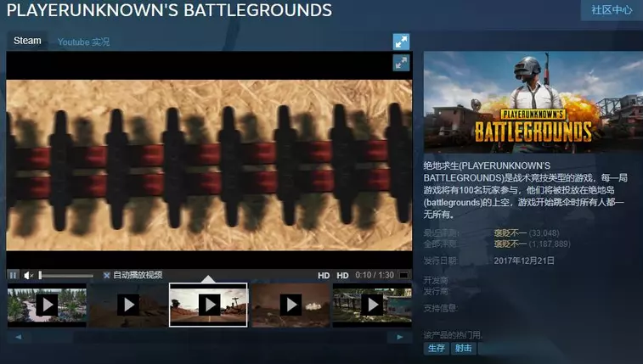
Task: Play the fourth thumbnail with dust cloud
Action: tap(290, 305)
